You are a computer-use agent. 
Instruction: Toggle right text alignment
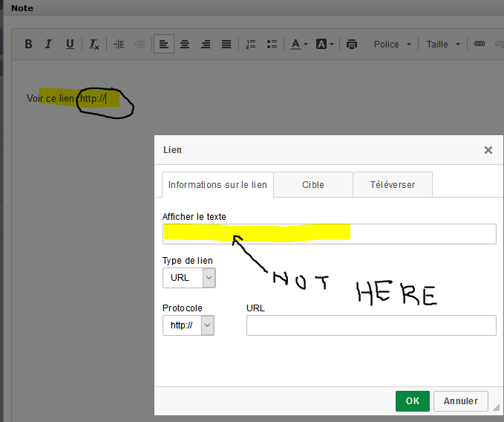206,44
